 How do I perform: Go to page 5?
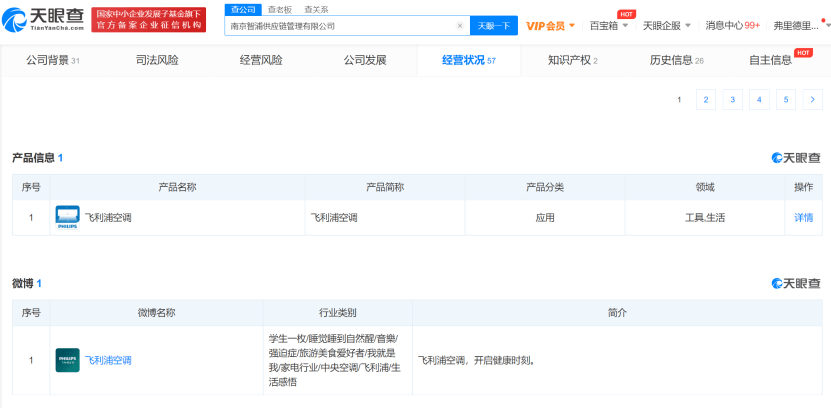pos(786,100)
